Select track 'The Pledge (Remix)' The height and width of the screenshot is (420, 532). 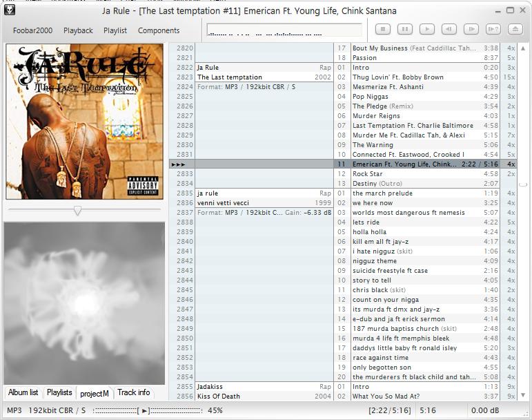[425, 106]
